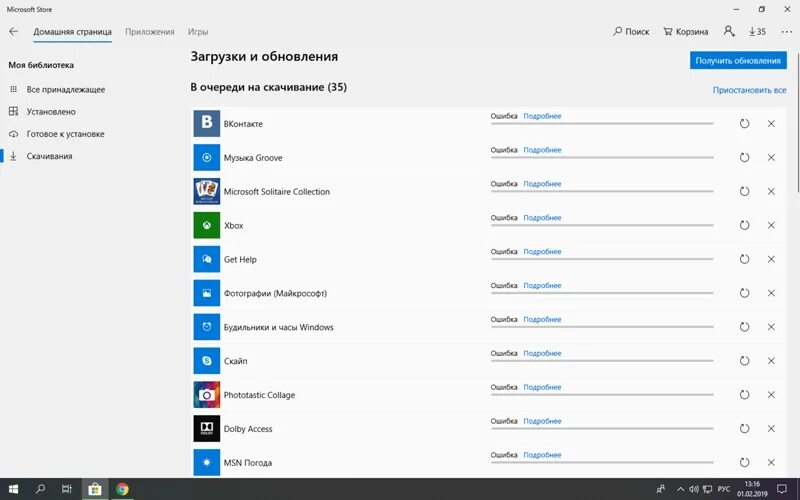Viewport: 800px width, 500px height.
Task: Retry the ВКонтакте download
Action: 744,123
